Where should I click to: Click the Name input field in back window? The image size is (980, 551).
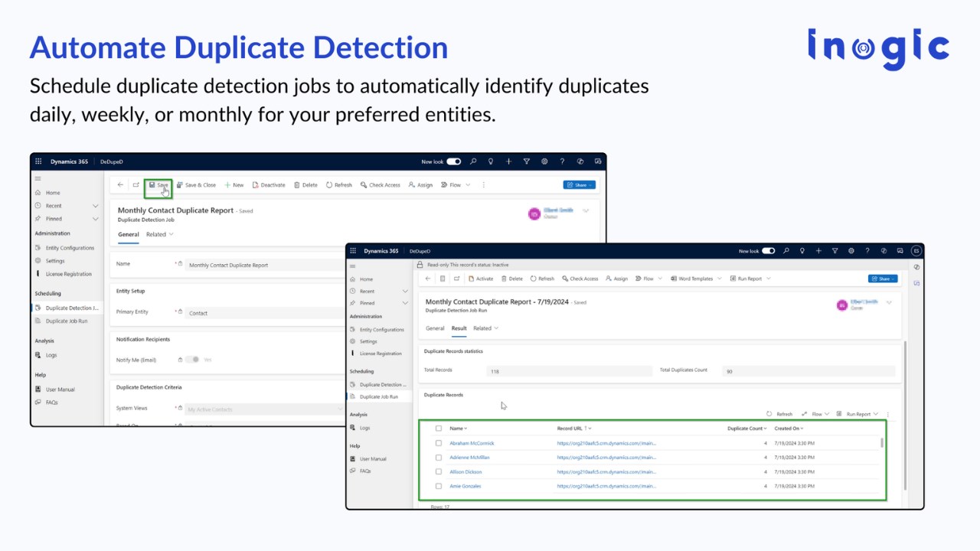click(x=266, y=265)
